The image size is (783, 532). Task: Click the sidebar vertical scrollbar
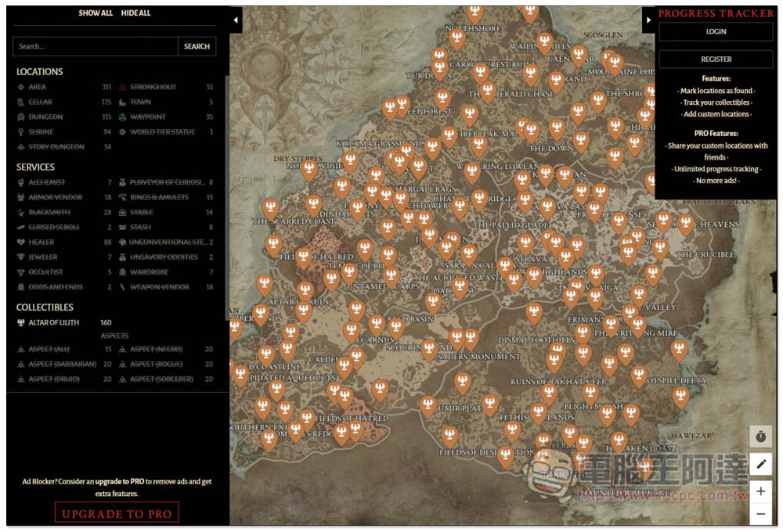tap(227, 199)
